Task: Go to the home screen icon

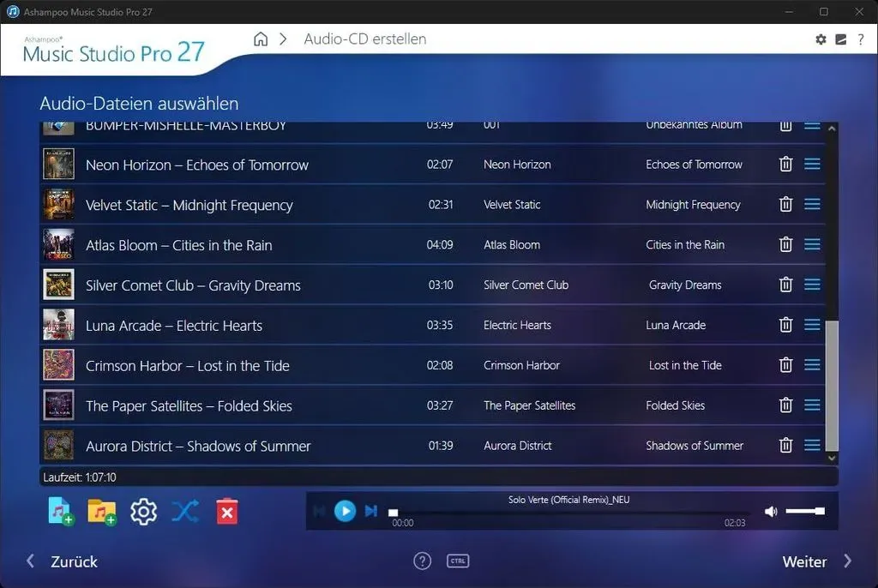Action: click(x=261, y=39)
